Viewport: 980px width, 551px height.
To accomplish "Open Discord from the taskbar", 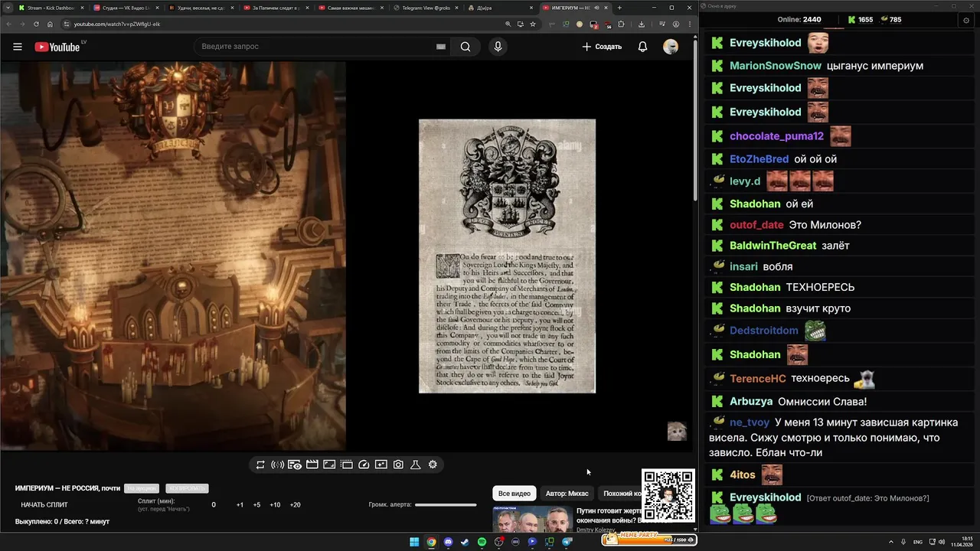I will click(x=448, y=542).
